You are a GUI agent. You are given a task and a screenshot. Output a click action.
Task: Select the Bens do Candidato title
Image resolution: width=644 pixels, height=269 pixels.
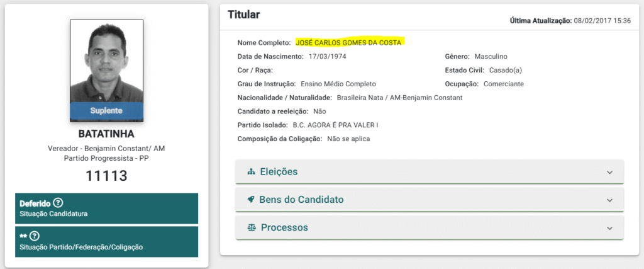pos(301,200)
